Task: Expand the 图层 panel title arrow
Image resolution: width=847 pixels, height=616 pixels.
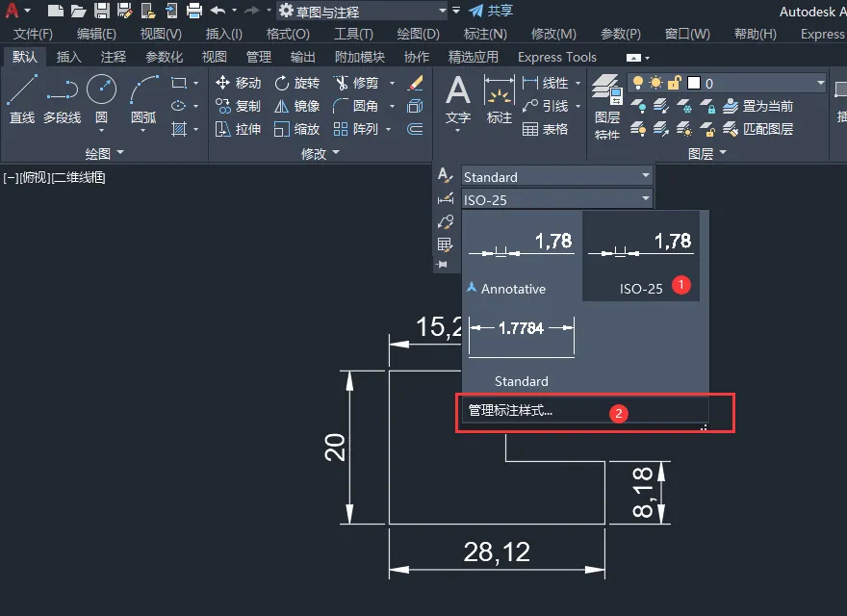Action: coord(723,153)
